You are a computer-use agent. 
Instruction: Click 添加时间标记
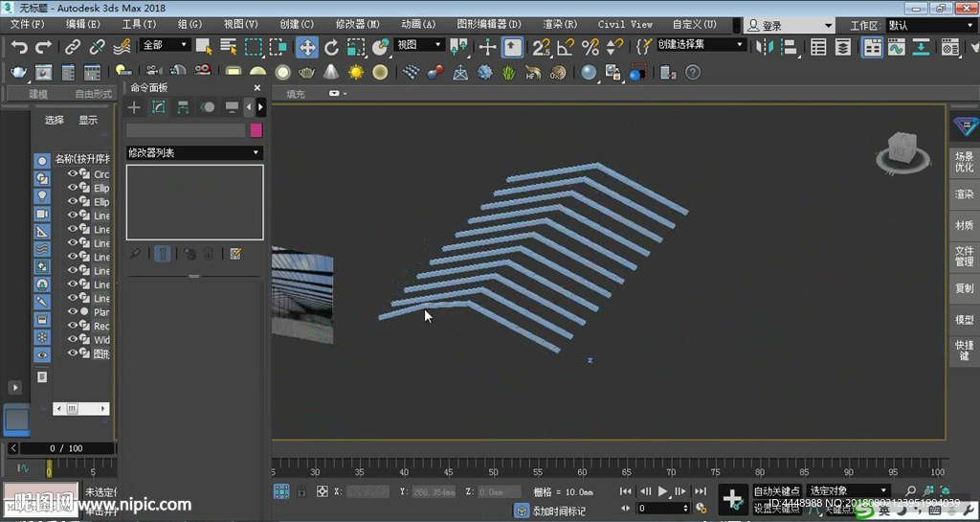559,511
